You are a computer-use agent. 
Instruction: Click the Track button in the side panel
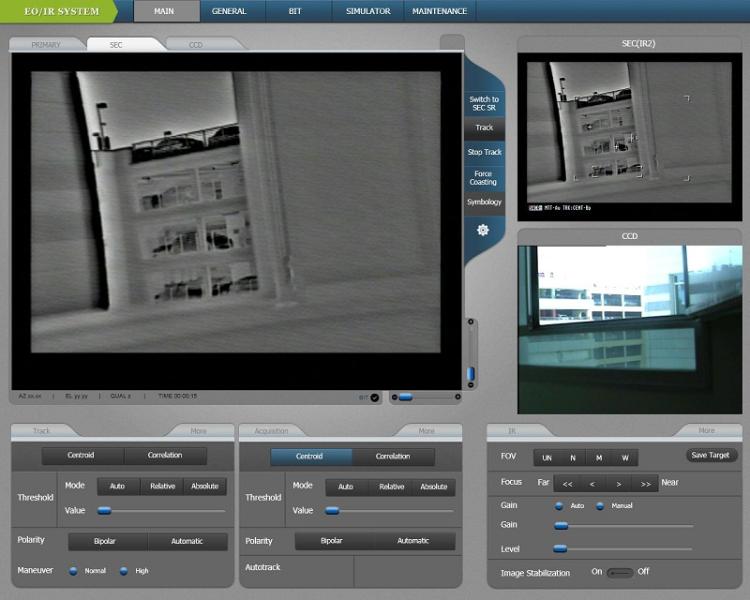[484, 128]
